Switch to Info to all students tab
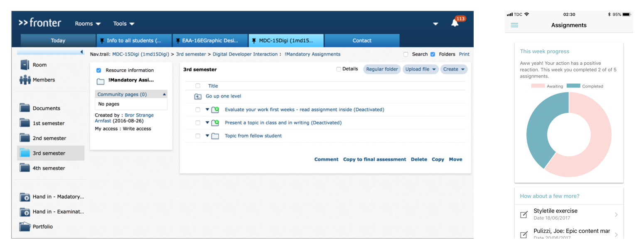Viewport: 644px width, 249px height. (134, 41)
